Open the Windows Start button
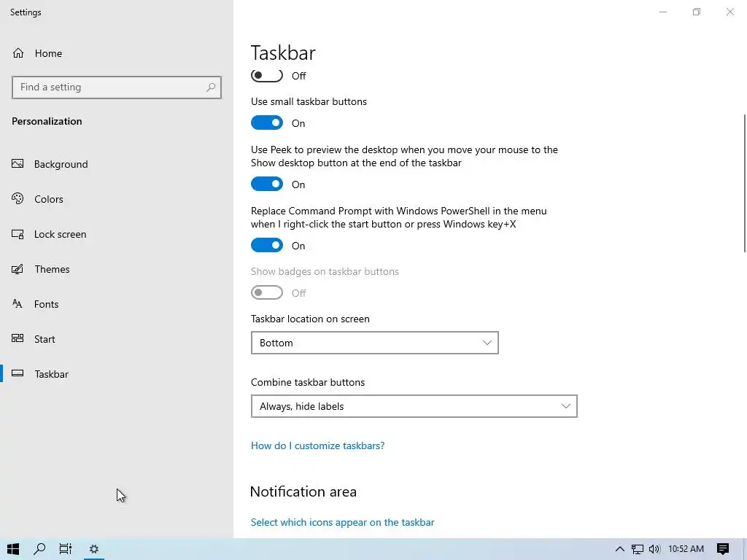Viewport: 747px width, 560px height. coord(13,549)
